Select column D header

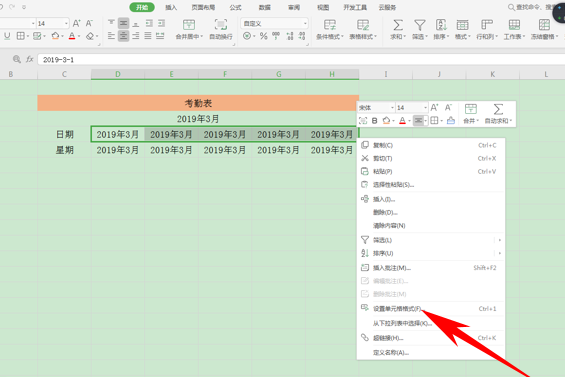[x=118, y=74]
